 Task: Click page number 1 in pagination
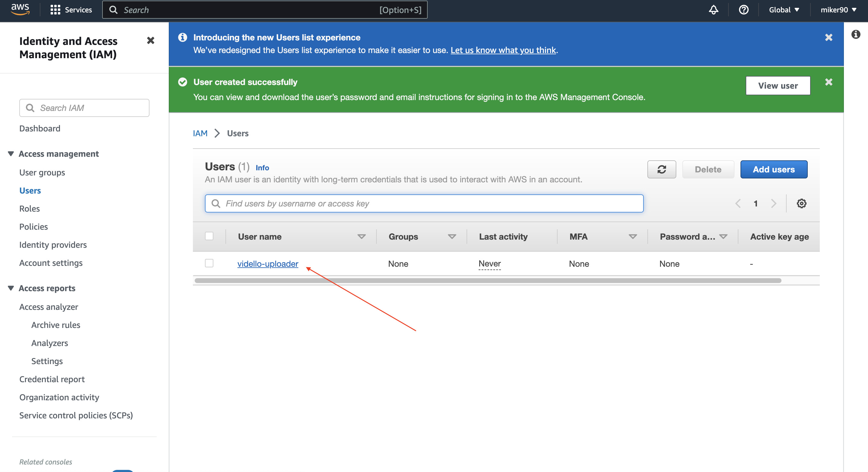tap(756, 203)
